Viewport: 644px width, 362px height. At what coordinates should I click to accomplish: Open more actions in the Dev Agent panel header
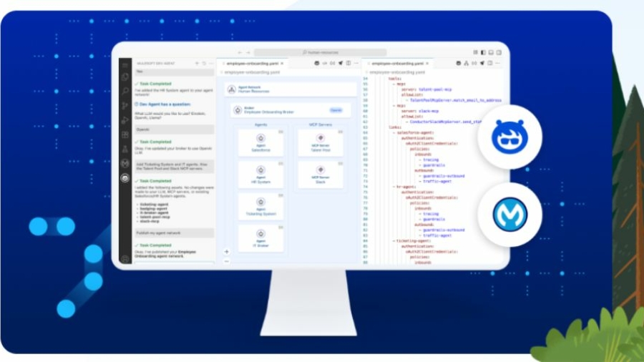point(211,64)
